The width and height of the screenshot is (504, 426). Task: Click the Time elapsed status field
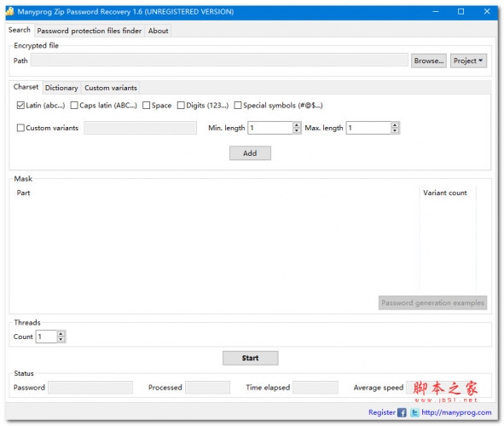pos(316,388)
